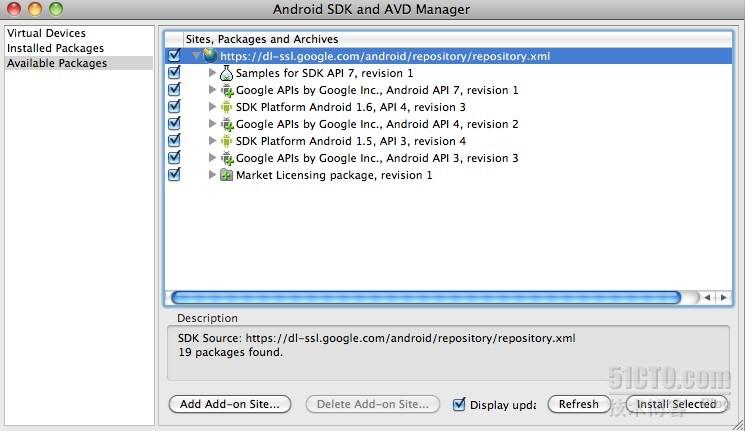Click the flask icon for Samples for SDK API 7

(227, 73)
